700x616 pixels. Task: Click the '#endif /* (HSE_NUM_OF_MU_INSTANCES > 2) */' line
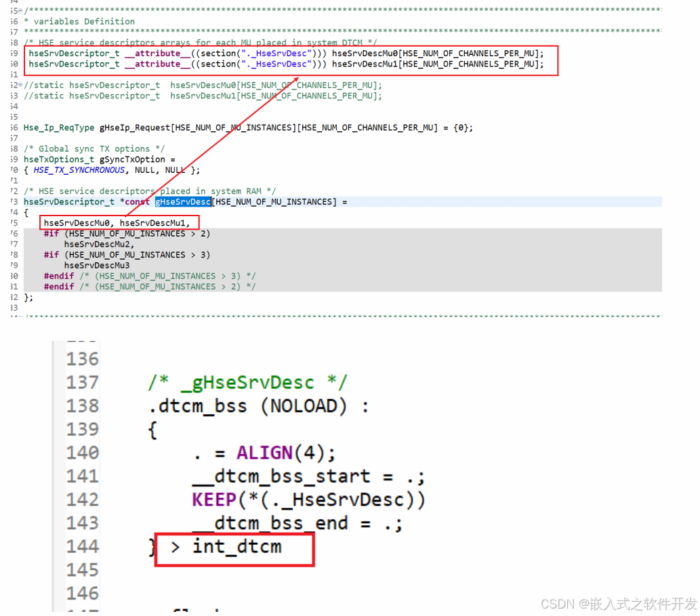point(150,287)
